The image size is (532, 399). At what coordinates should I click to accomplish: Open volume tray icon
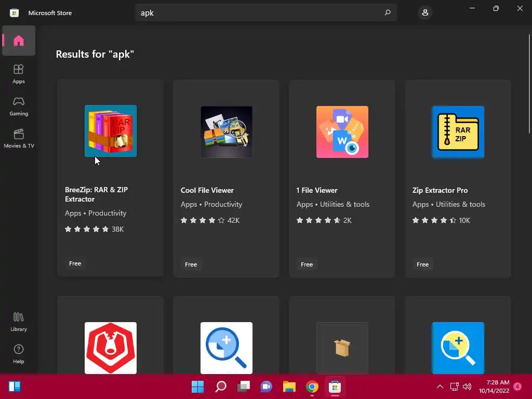tap(467, 387)
